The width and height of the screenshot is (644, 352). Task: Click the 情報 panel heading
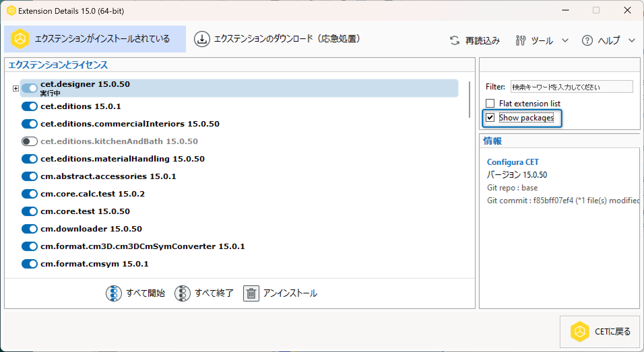pos(493,141)
